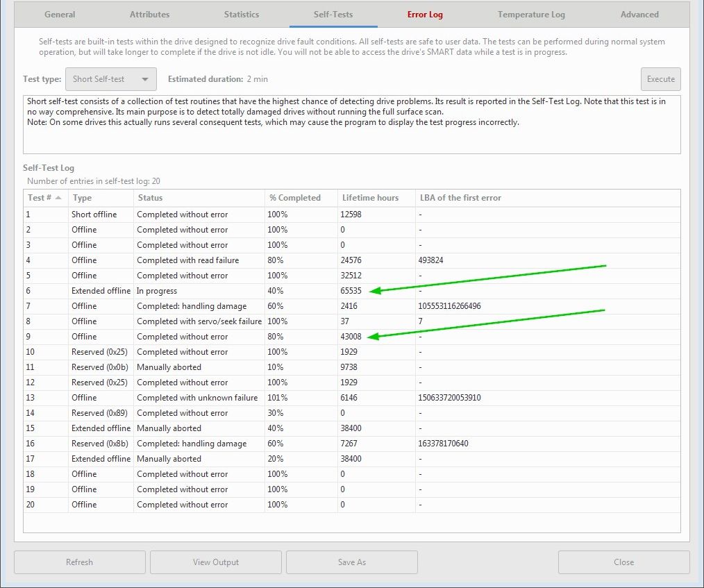Sort by Lifetime hours column header

376,197
